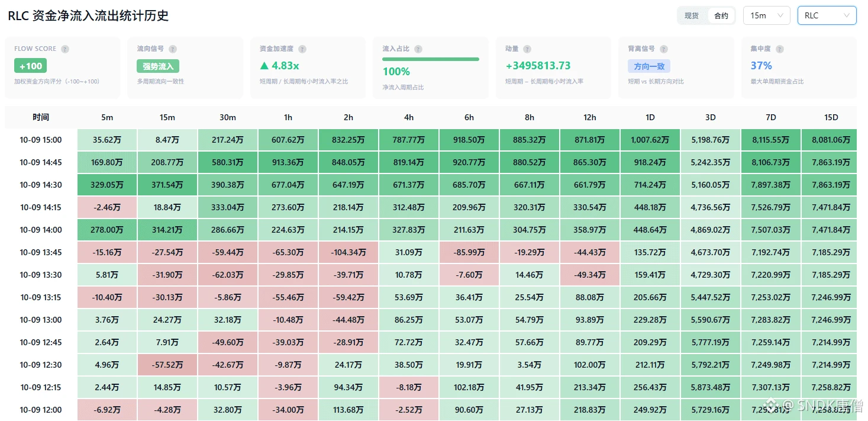
Task: Switch to the 现货 market option
Action: pyautogui.click(x=692, y=16)
